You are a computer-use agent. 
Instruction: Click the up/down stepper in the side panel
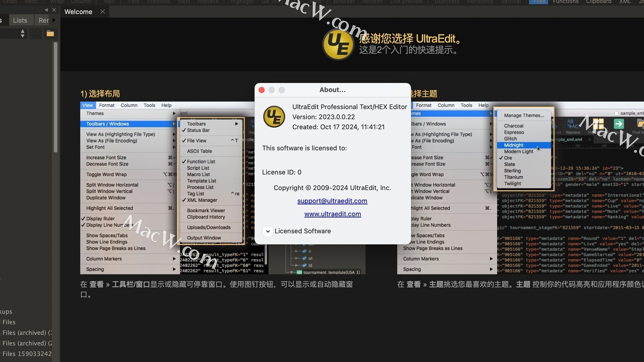23,34
